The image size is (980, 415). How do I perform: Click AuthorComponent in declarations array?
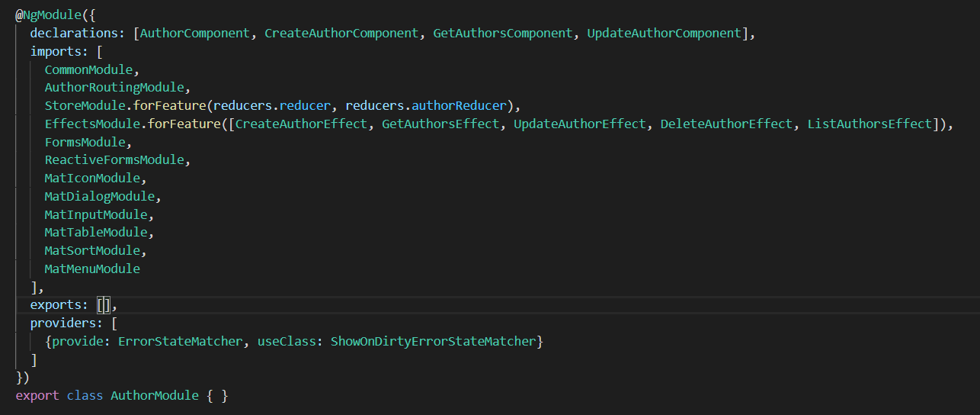click(x=195, y=34)
